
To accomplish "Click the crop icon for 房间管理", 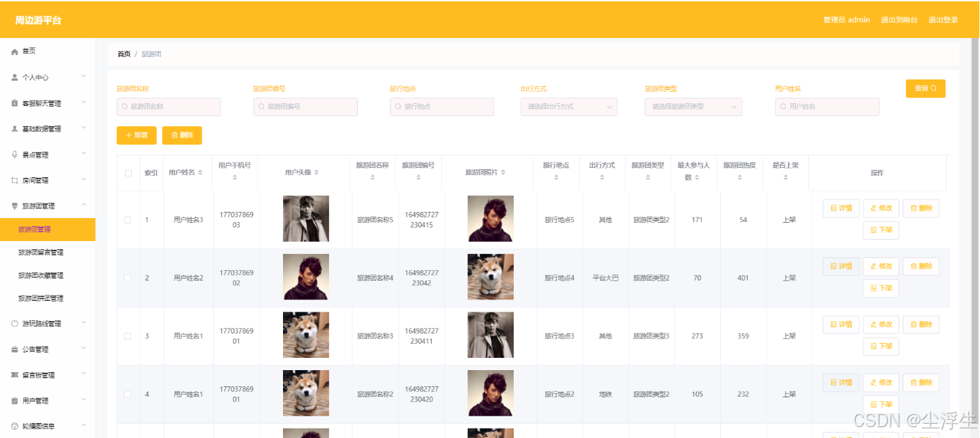I will coord(15,181).
